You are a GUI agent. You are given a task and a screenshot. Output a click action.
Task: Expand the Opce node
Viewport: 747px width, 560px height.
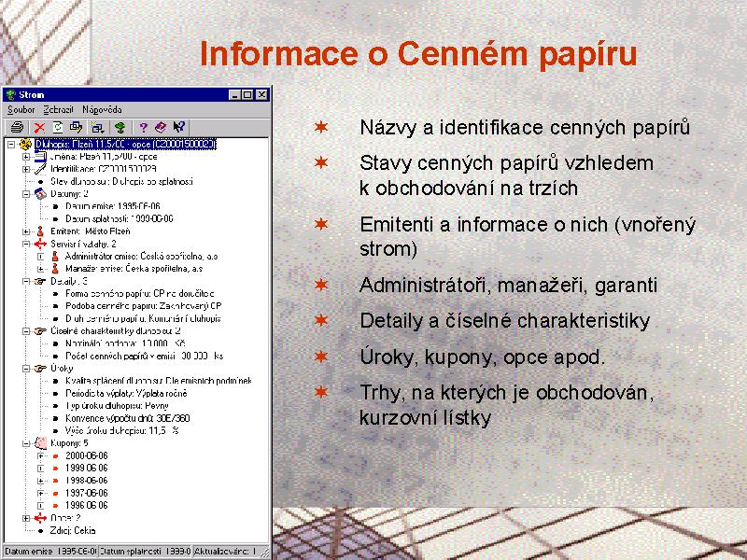click(26, 518)
